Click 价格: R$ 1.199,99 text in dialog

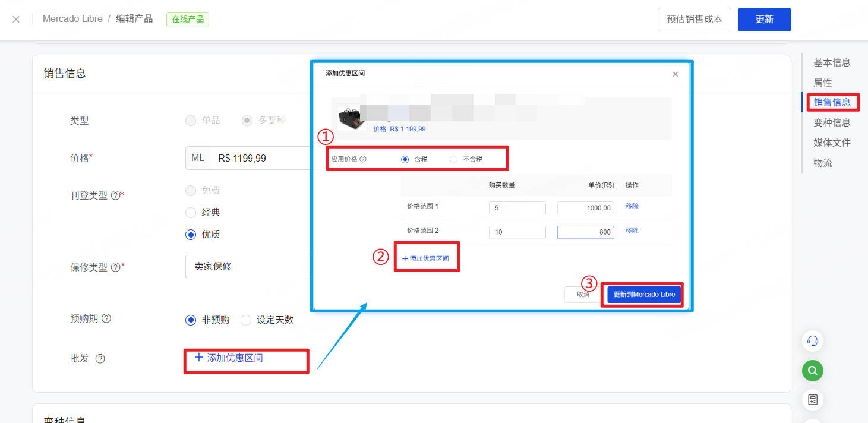tap(399, 129)
